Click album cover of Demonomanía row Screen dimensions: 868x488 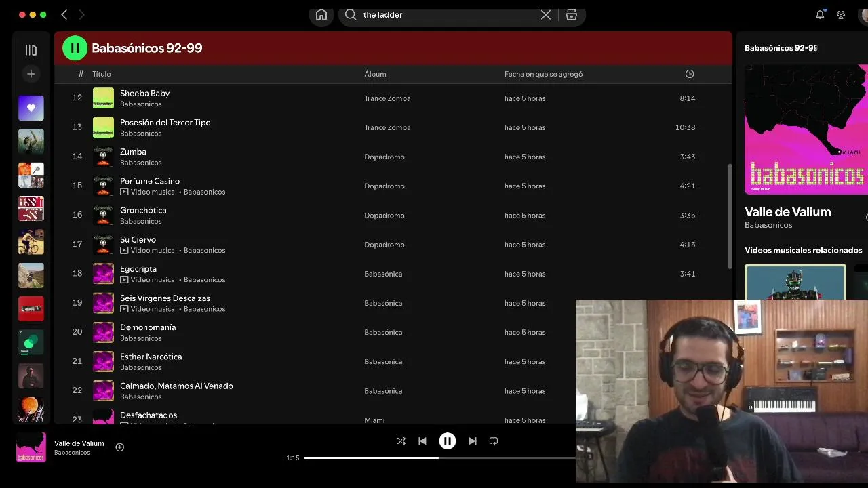[103, 332]
